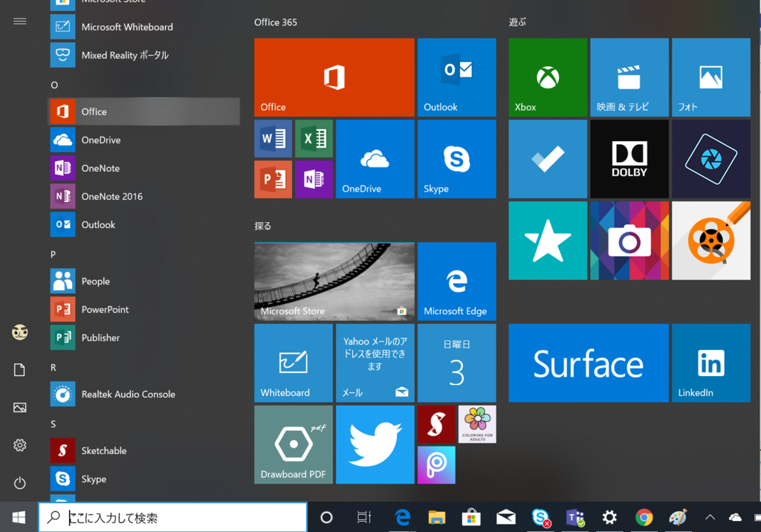Open the orange film reel tile

[711, 240]
